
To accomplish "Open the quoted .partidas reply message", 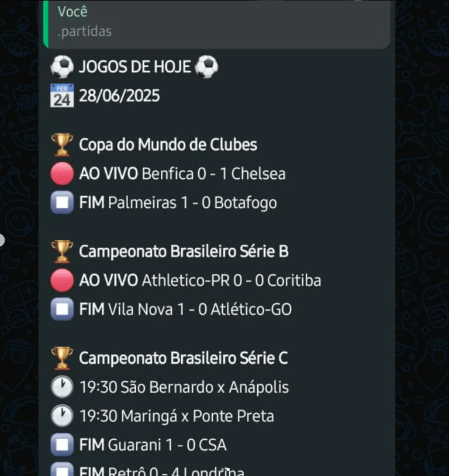I will [217, 24].
